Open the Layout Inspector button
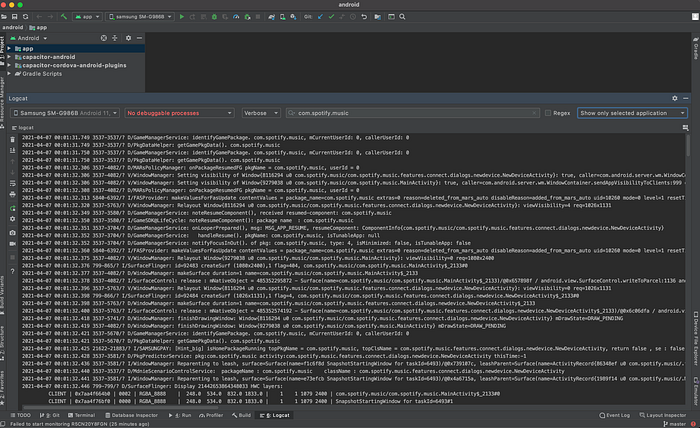The image size is (700, 428). tap(662, 415)
